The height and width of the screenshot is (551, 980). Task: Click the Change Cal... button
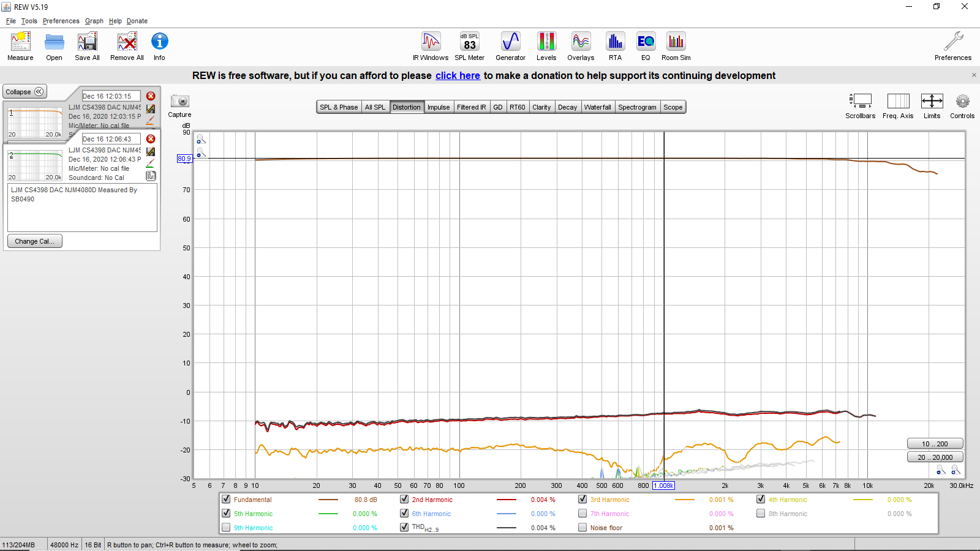coord(34,241)
